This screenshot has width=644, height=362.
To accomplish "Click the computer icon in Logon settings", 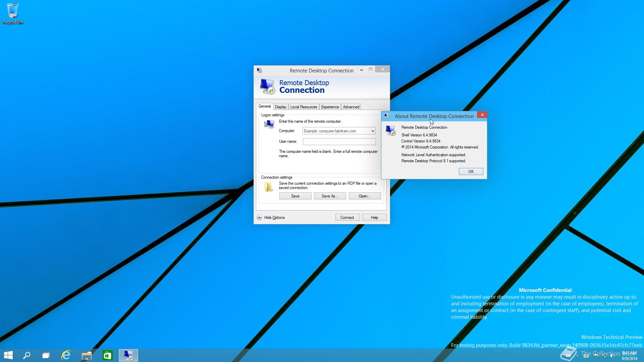I will pyautogui.click(x=269, y=124).
